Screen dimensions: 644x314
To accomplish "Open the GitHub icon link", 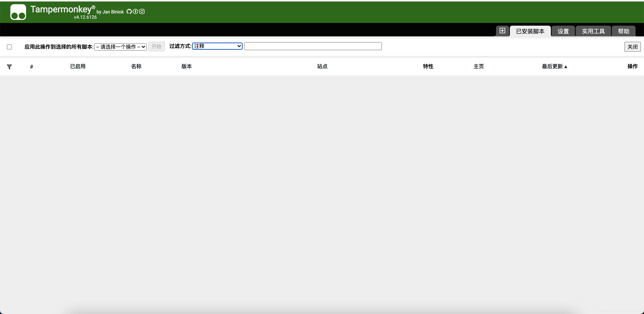I will [129, 11].
